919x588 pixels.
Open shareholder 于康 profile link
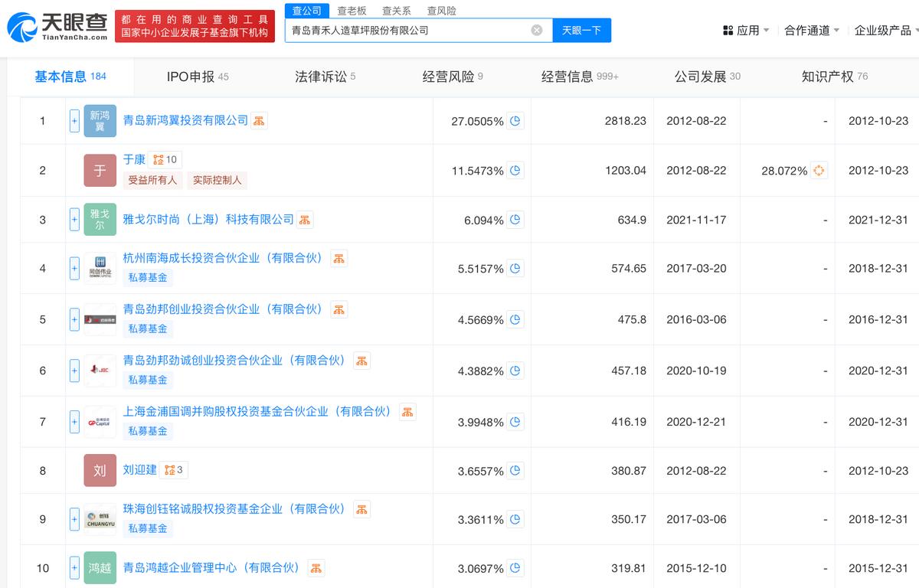pyautogui.click(x=134, y=159)
